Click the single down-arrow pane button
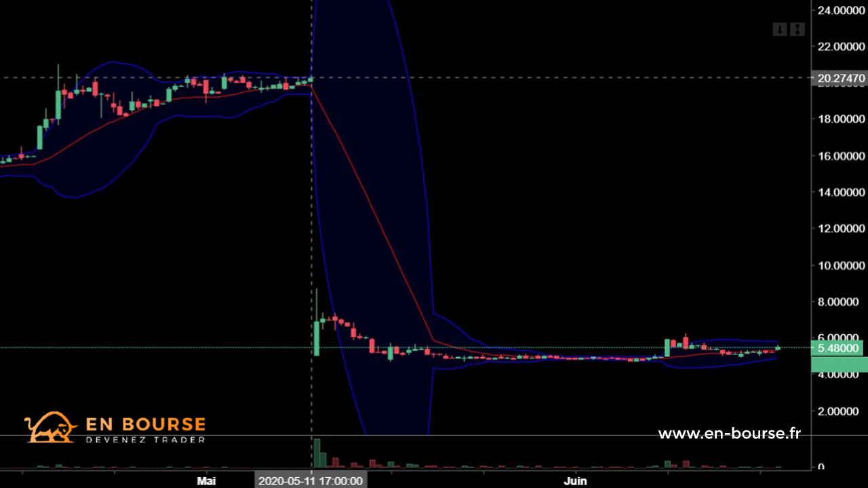The height and width of the screenshot is (488, 868). point(780,29)
